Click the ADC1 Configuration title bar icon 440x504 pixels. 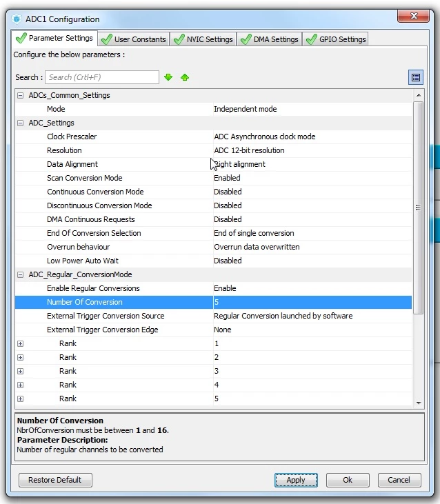17,19
